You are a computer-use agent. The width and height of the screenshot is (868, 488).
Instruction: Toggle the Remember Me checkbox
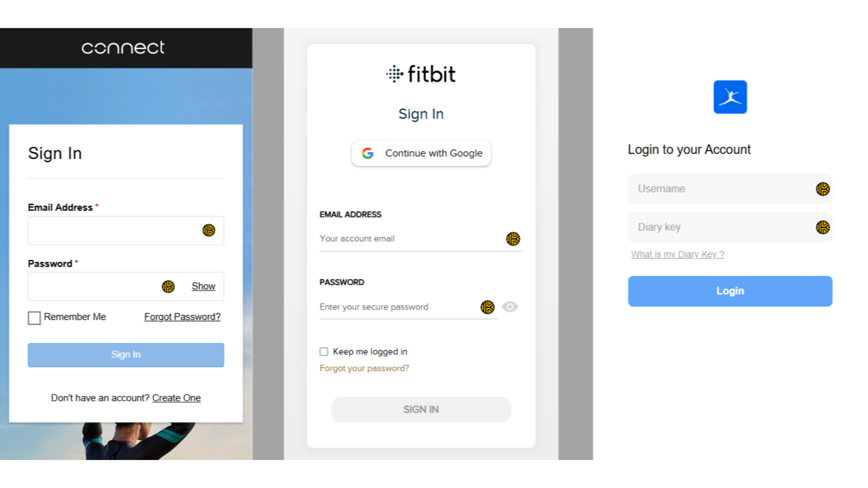tap(34, 317)
